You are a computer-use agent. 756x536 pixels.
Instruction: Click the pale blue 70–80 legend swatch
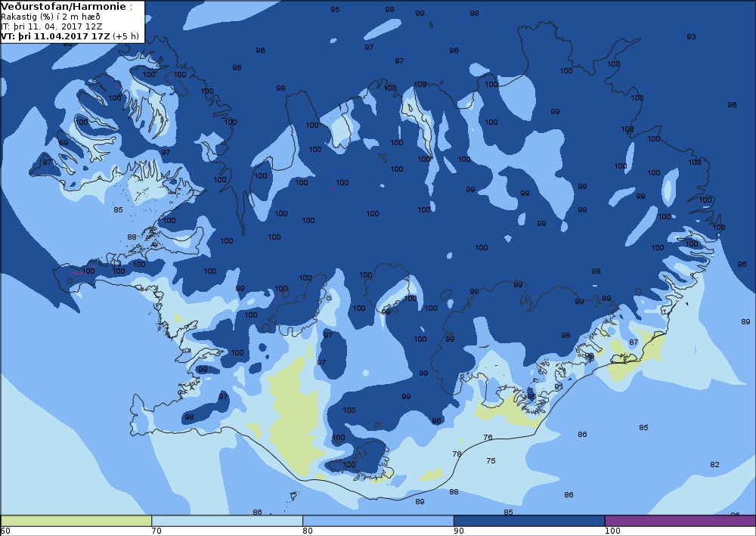[227, 521]
